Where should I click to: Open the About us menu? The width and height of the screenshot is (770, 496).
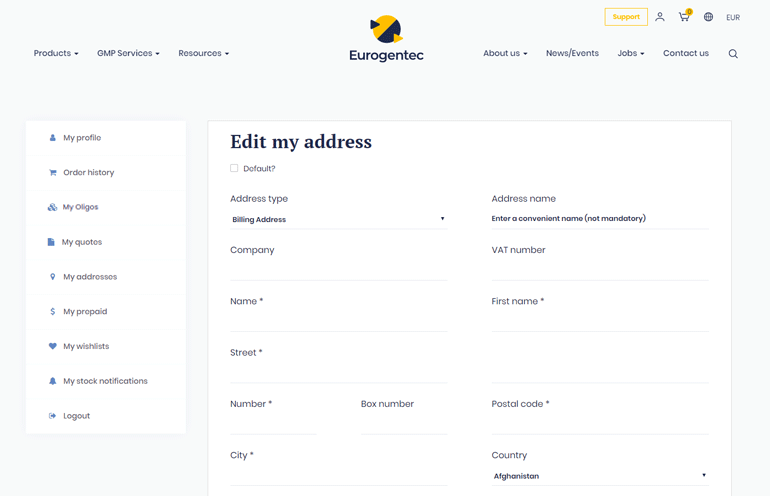505,54
